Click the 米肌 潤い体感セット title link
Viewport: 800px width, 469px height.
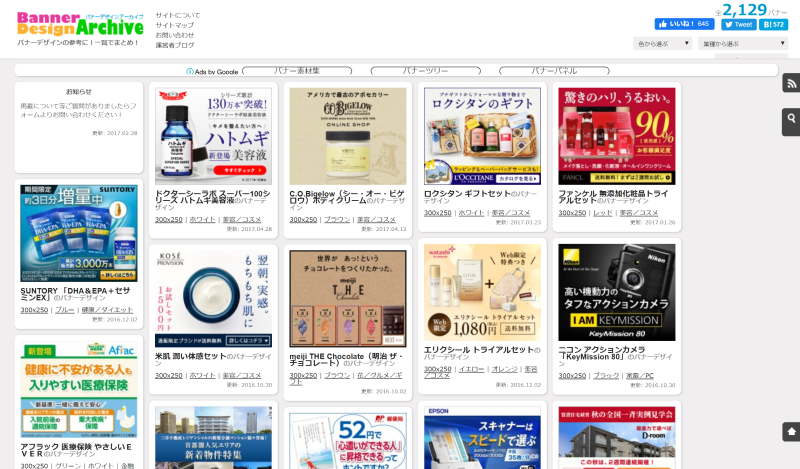coord(190,356)
